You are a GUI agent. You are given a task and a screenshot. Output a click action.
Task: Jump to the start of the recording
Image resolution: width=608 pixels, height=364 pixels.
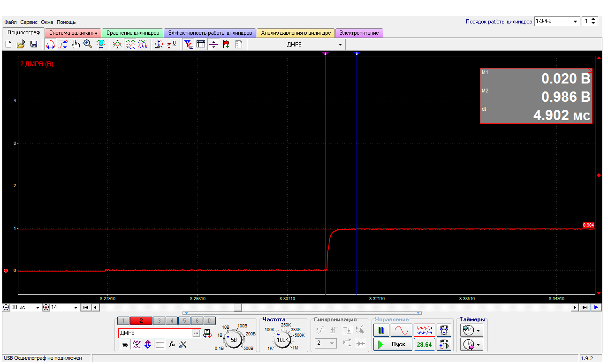[86, 307]
